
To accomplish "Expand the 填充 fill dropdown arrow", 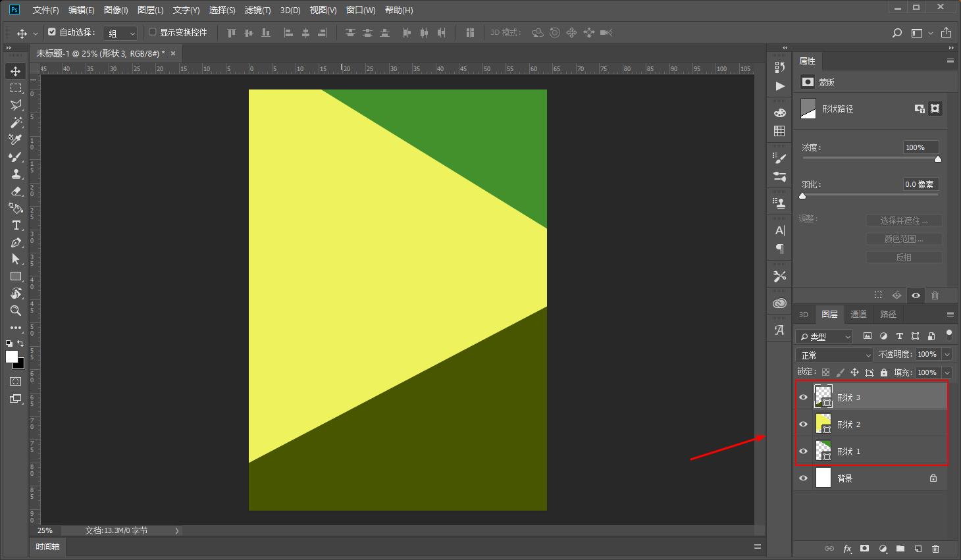I will (x=947, y=372).
